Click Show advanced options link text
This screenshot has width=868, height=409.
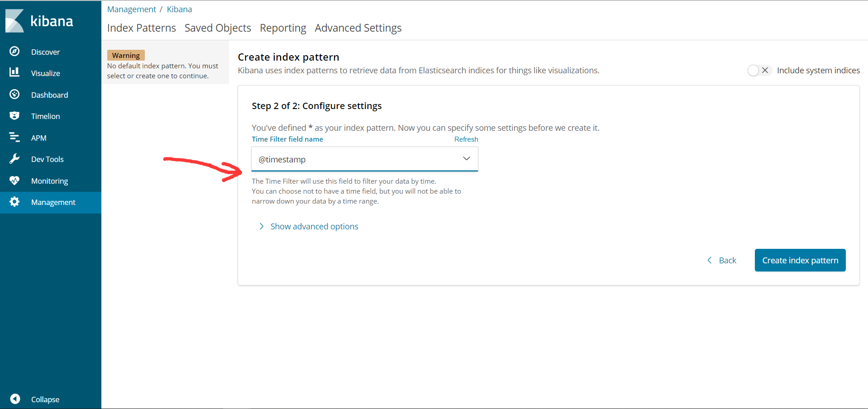(x=314, y=226)
